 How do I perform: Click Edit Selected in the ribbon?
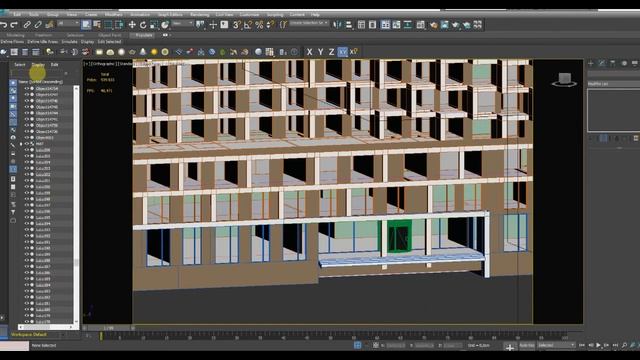pos(109,42)
